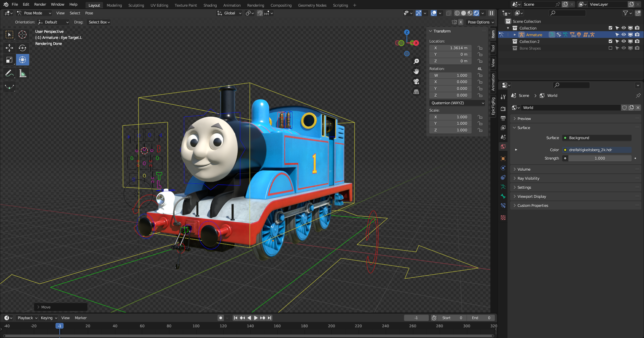The height and width of the screenshot is (338, 644).
Task: Click Location X value field
Action: pyautogui.click(x=450, y=48)
